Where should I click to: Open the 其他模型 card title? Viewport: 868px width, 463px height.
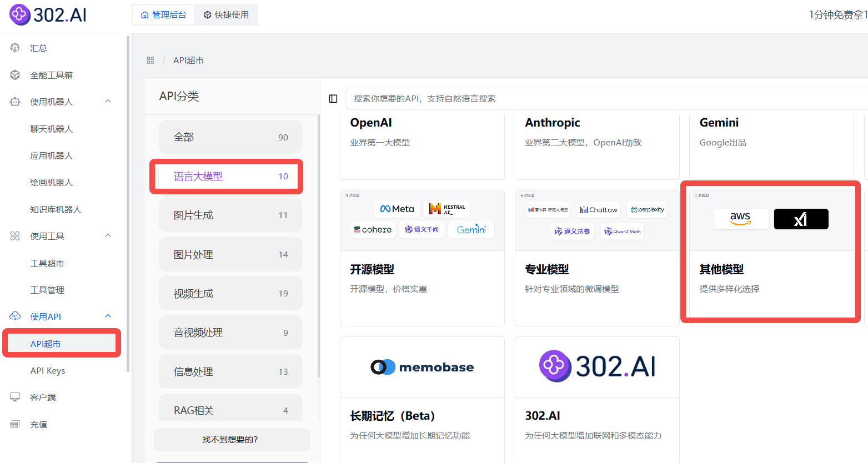[721, 269]
